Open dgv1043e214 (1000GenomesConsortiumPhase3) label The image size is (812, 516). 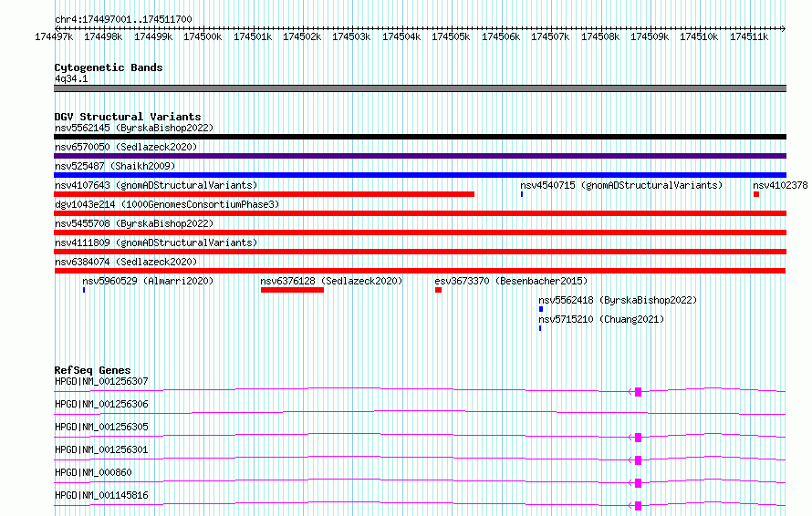coord(167,204)
